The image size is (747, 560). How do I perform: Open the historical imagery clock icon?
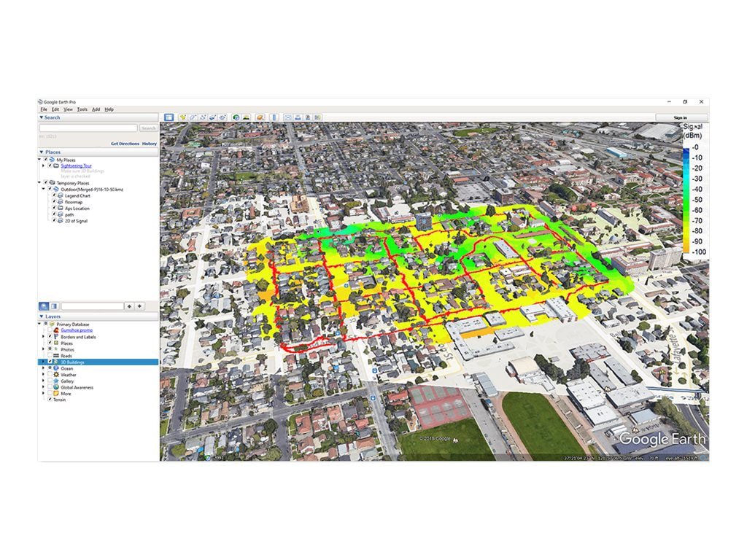coord(236,117)
